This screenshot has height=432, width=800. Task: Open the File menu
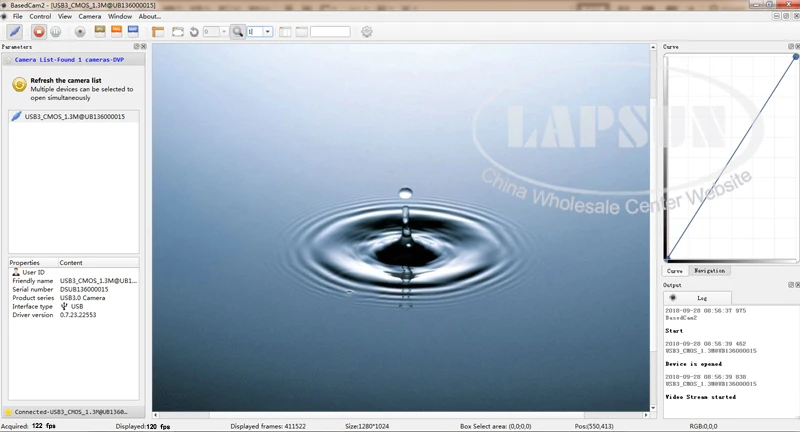pos(18,16)
